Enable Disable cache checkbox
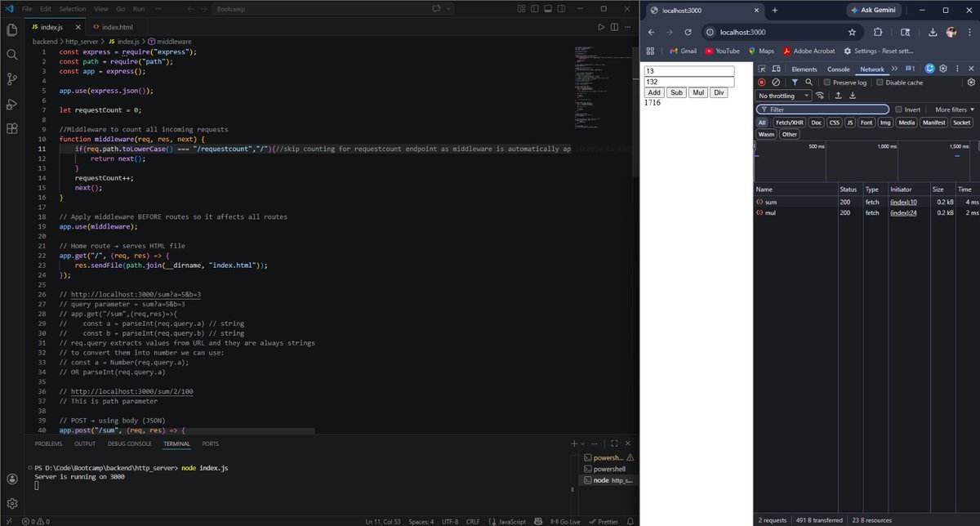 880,82
